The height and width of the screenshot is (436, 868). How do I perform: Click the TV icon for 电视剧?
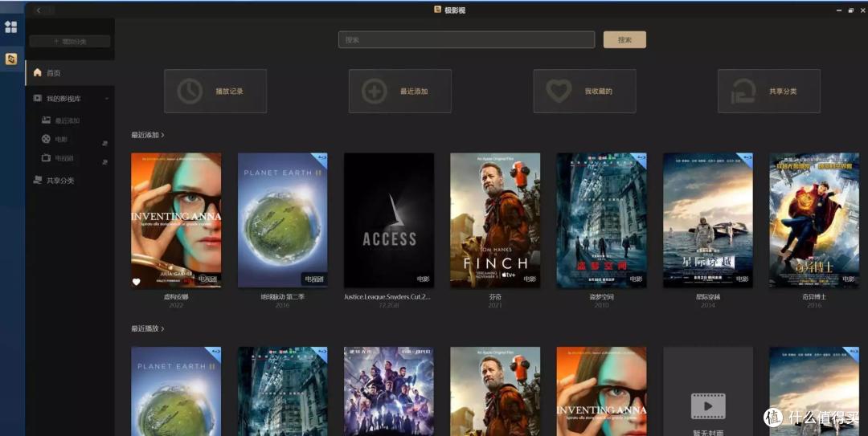coord(46,157)
